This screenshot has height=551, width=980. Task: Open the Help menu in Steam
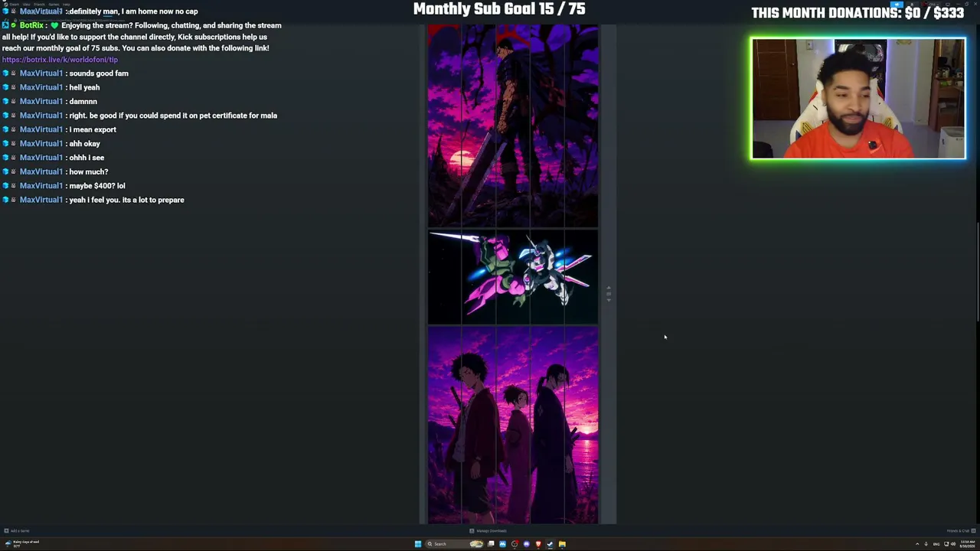tap(67, 4)
